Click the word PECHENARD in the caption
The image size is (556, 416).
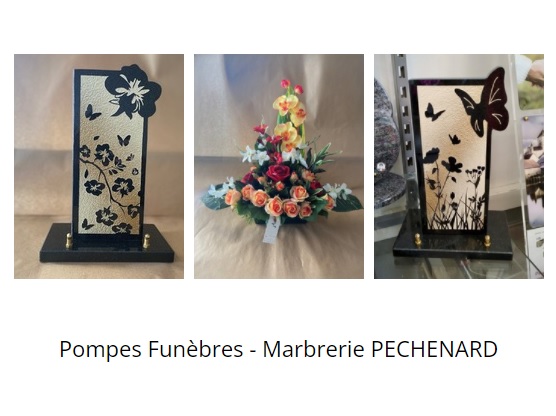click(x=434, y=349)
